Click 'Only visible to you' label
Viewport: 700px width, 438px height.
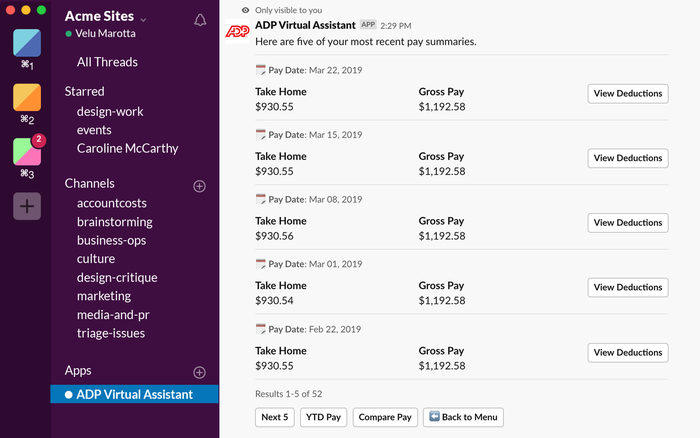point(288,10)
